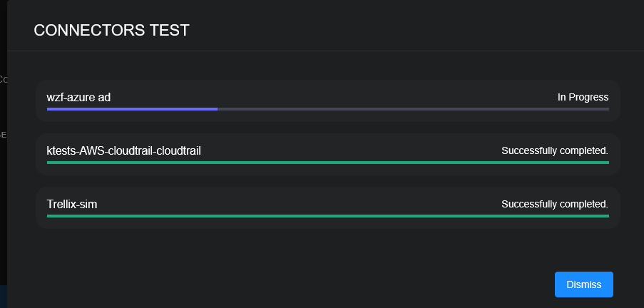Image resolution: width=644 pixels, height=308 pixels.
Task: Click the In Progress status label
Action: point(583,97)
